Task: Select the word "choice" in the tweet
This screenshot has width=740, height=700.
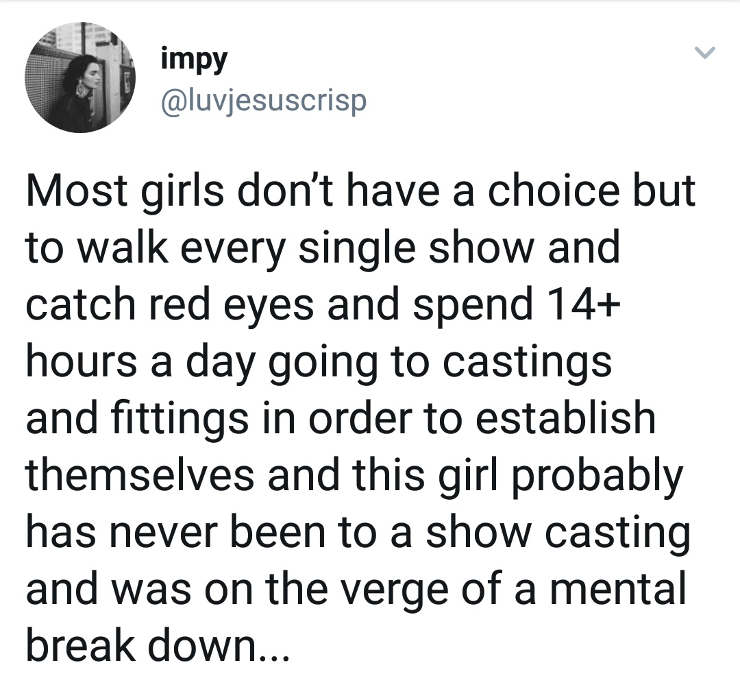Action: [x=553, y=191]
